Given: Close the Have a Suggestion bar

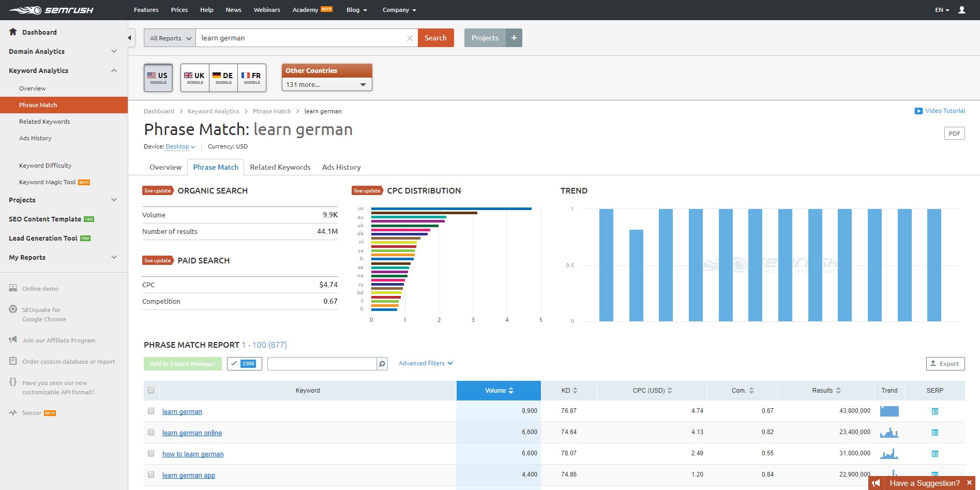Looking at the screenshot, I should pyautogui.click(x=969, y=483).
